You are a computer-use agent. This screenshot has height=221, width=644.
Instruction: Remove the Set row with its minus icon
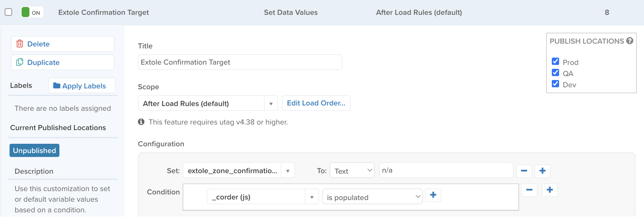click(524, 171)
